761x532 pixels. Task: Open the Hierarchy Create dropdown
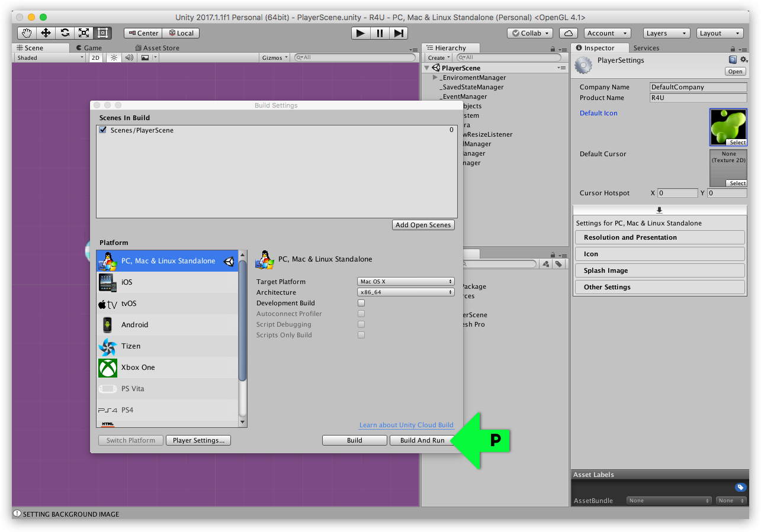[x=439, y=57]
